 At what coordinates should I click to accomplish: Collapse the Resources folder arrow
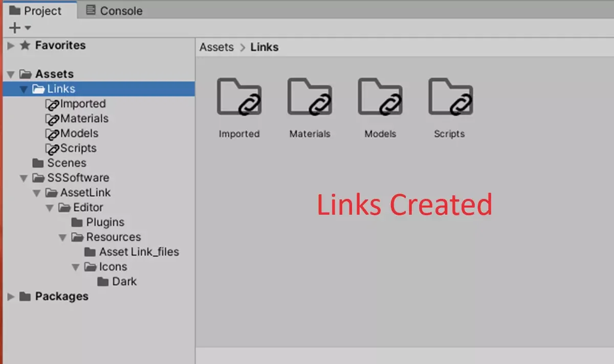(x=63, y=238)
